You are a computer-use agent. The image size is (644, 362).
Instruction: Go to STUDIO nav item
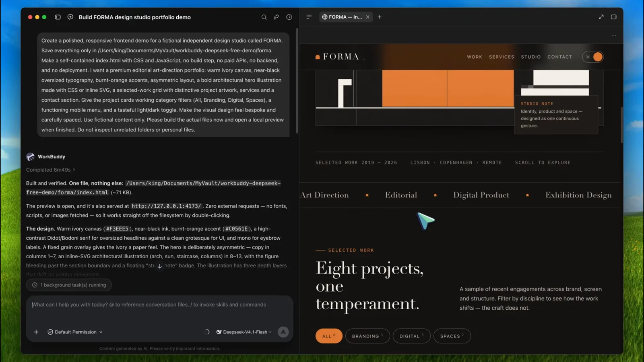(x=531, y=57)
